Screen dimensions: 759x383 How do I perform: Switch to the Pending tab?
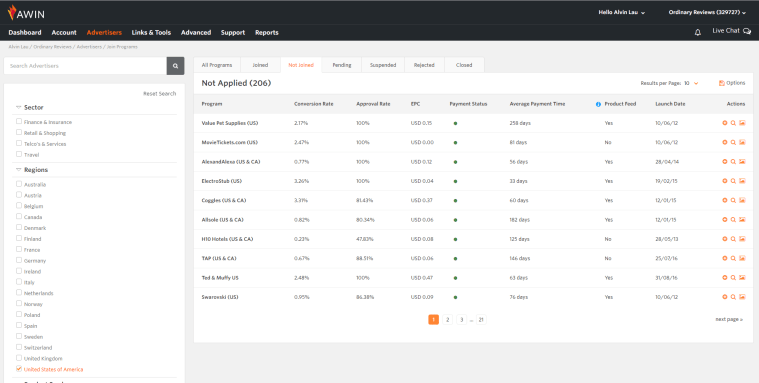click(x=342, y=65)
